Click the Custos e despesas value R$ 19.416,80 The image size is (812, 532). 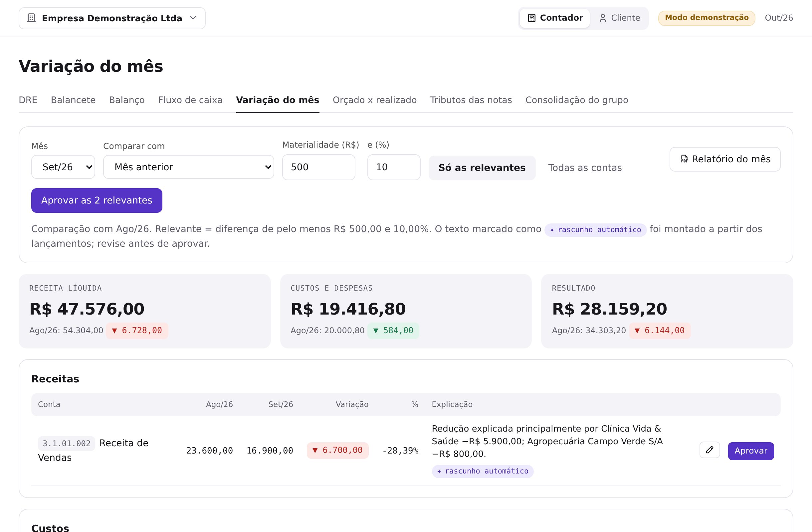348,309
